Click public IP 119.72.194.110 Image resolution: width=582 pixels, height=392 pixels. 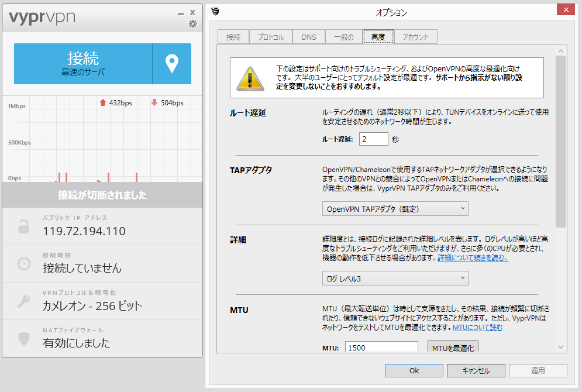(84, 231)
